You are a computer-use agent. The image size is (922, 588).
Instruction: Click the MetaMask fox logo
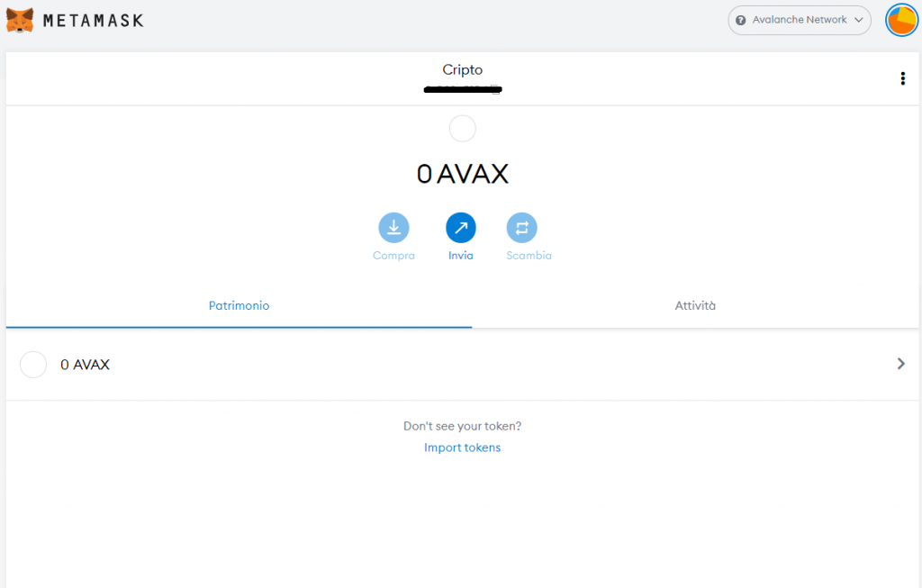[x=20, y=21]
